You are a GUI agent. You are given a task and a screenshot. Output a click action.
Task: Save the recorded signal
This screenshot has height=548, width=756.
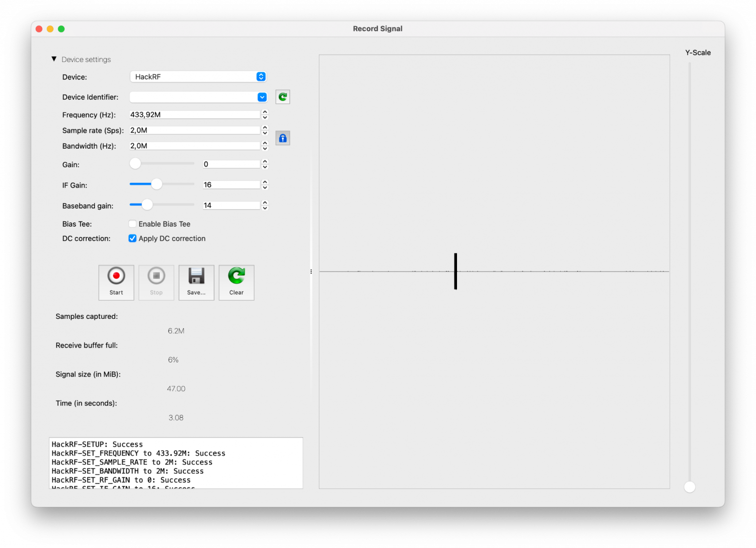196,282
